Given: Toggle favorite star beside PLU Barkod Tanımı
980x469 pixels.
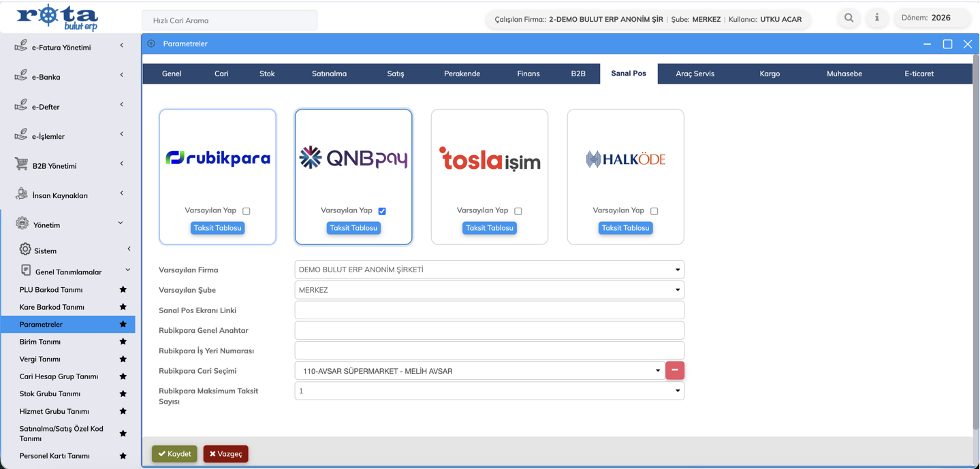Looking at the screenshot, I should [123, 289].
